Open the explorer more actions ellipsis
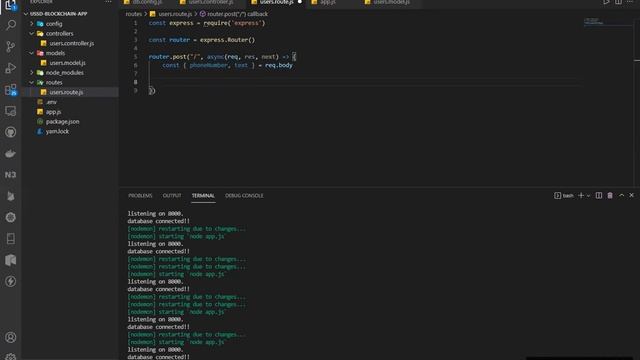Viewport: 640px width, 360px height. click(x=108, y=2)
